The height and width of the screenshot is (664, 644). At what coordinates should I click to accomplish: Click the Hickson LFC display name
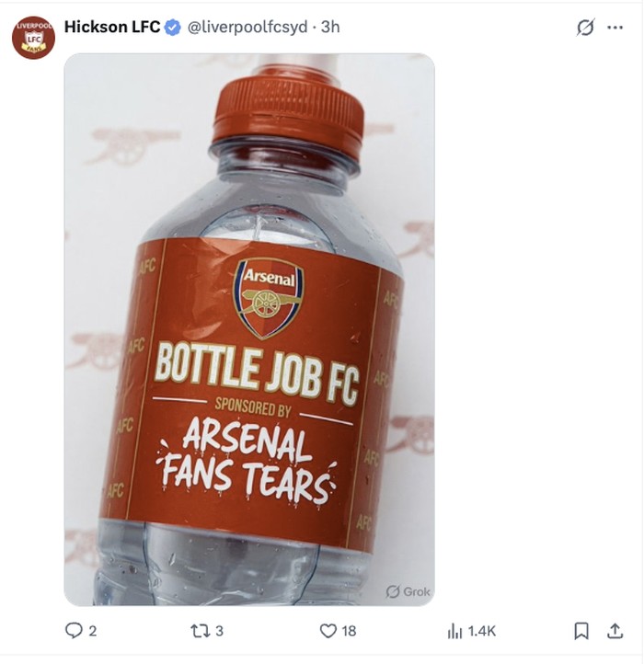(111, 28)
